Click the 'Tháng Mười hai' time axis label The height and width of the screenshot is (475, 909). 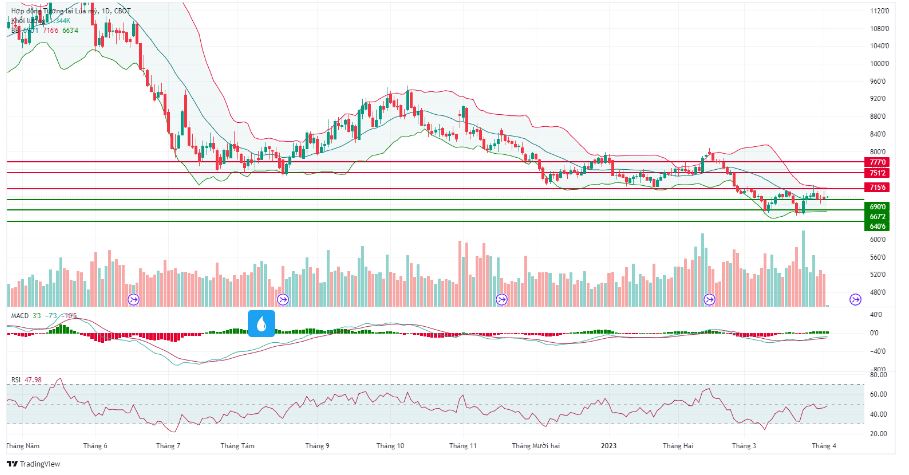tap(536, 446)
